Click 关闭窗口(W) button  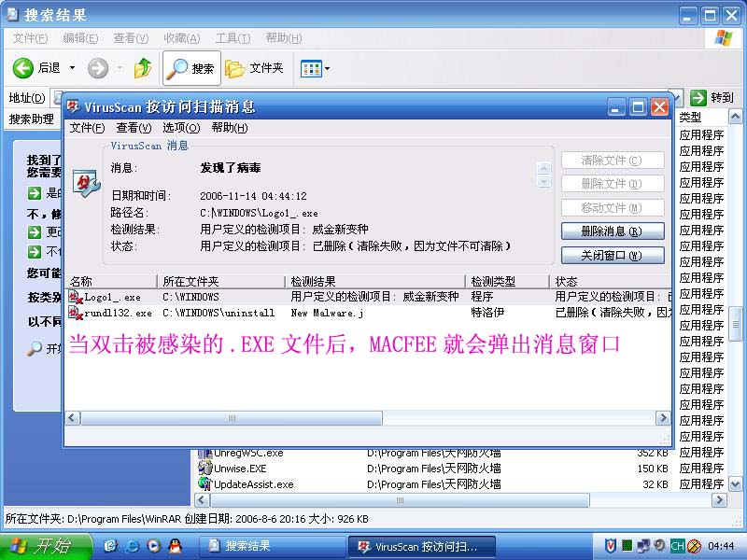point(613,255)
